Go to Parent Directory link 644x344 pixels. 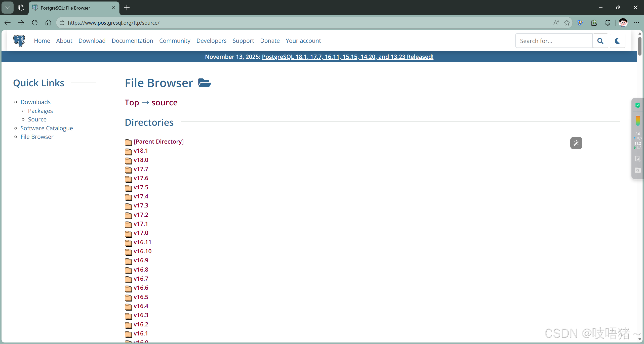[x=158, y=142]
